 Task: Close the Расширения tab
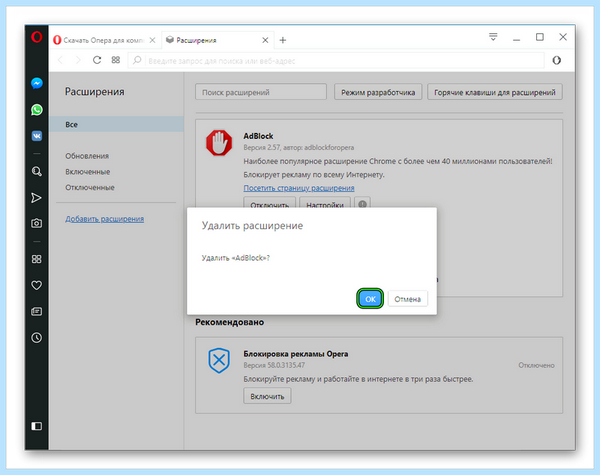[265, 40]
